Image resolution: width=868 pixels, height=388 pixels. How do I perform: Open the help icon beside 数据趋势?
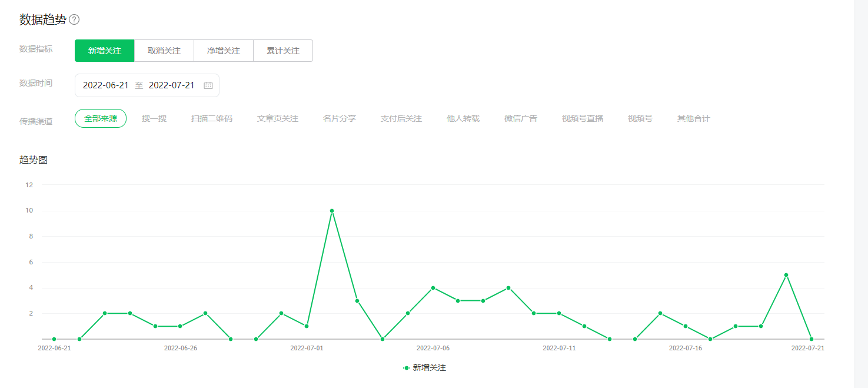[74, 19]
